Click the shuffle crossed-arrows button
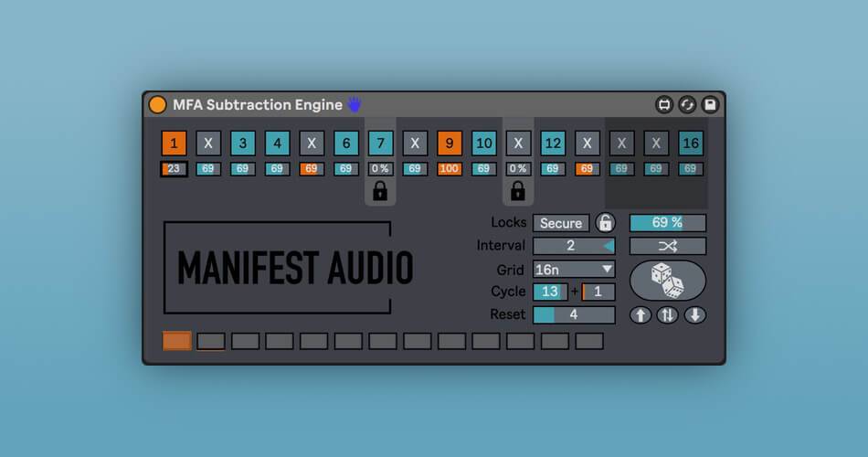Image resolution: width=868 pixels, height=457 pixels. tap(668, 247)
